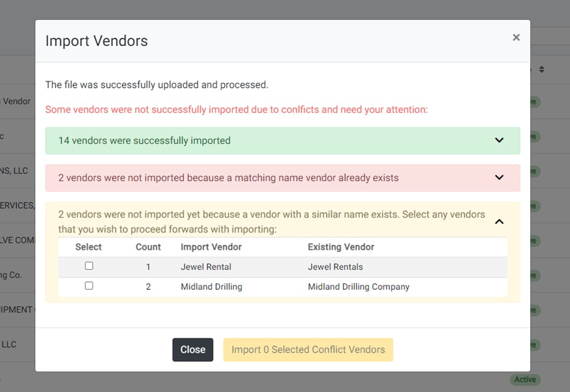This screenshot has width=570, height=392.
Task: Click the Import Vendor column header
Action: [x=211, y=247]
